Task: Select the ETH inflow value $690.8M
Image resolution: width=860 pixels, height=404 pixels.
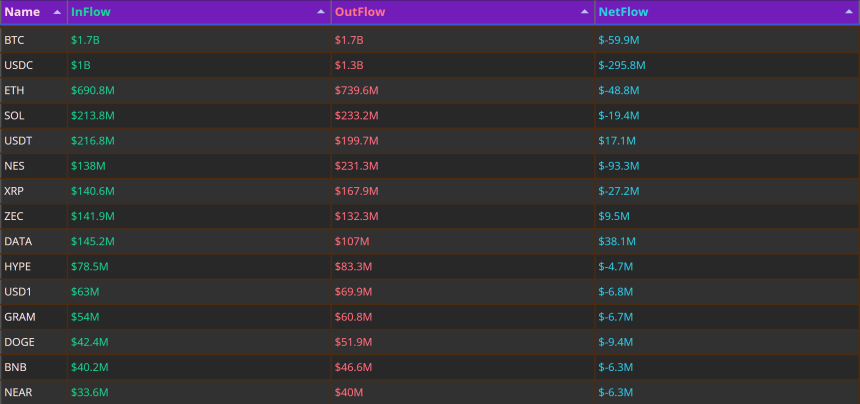Action: (x=93, y=90)
